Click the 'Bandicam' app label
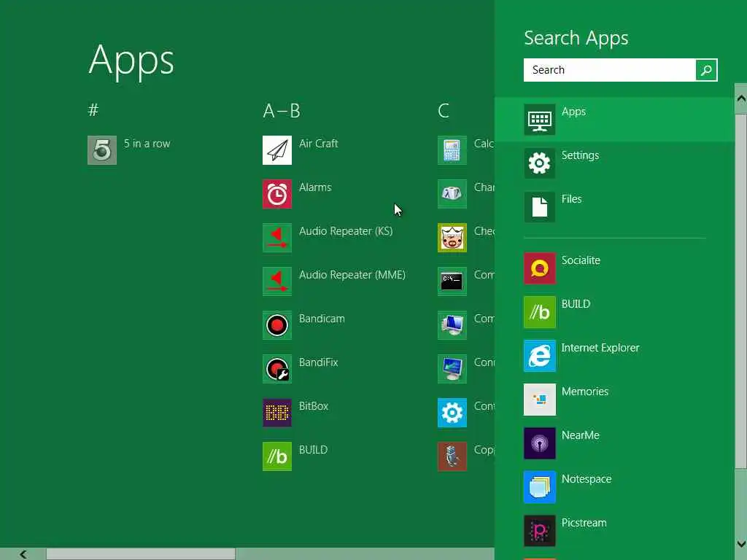This screenshot has width=747, height=560. (x=322, y=319)
